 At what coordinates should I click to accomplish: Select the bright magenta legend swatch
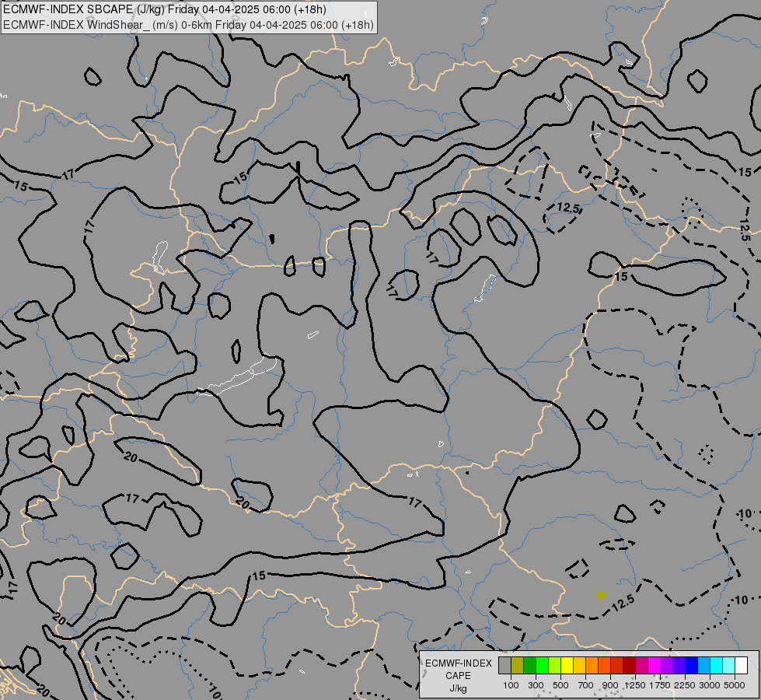tap(654, 665)
